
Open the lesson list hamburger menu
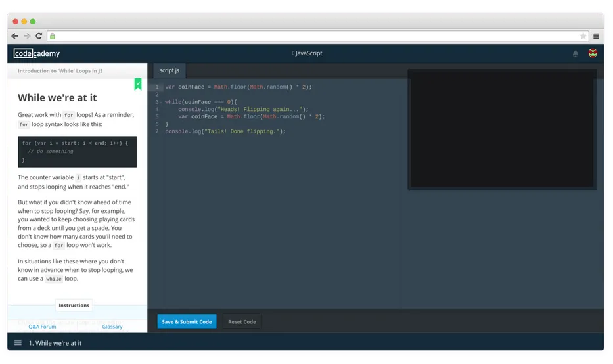pyautogui.click(x=18, y=343)
